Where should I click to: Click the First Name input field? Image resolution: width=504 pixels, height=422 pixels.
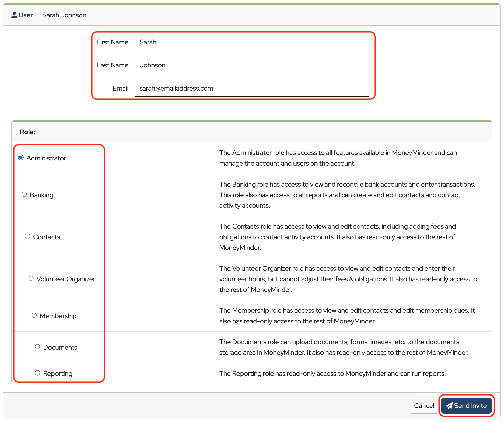pos(251,42)
